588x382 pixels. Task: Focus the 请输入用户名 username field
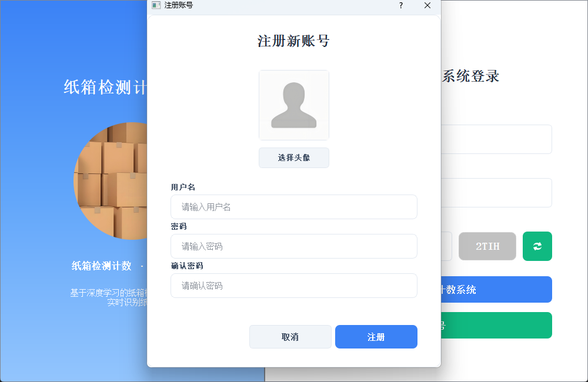[293, 207]
